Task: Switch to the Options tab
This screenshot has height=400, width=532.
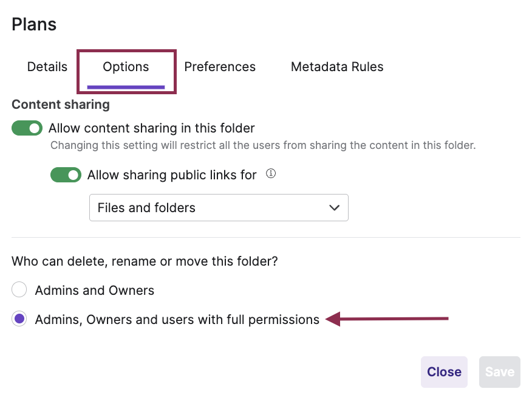Action: [x=126, y=67]
